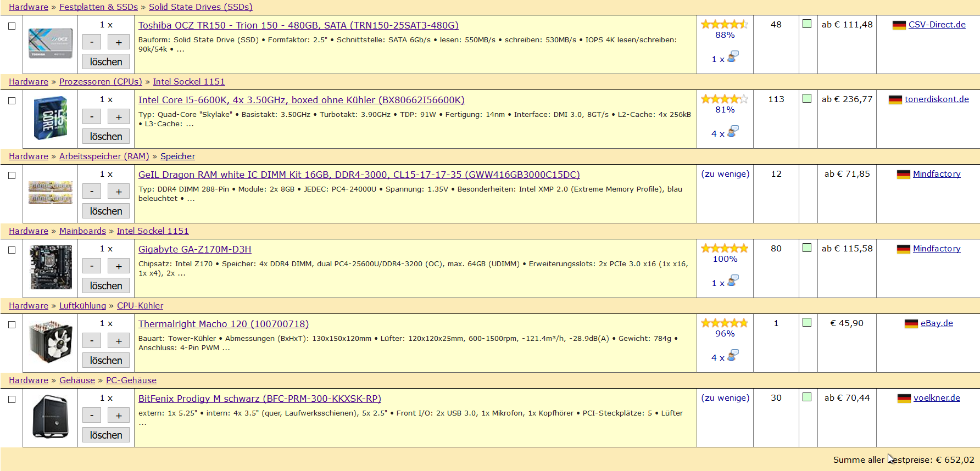
Task: Tick selection checkbox for Intel Core i5-6600K row
Action: click(x=12, y=100)
